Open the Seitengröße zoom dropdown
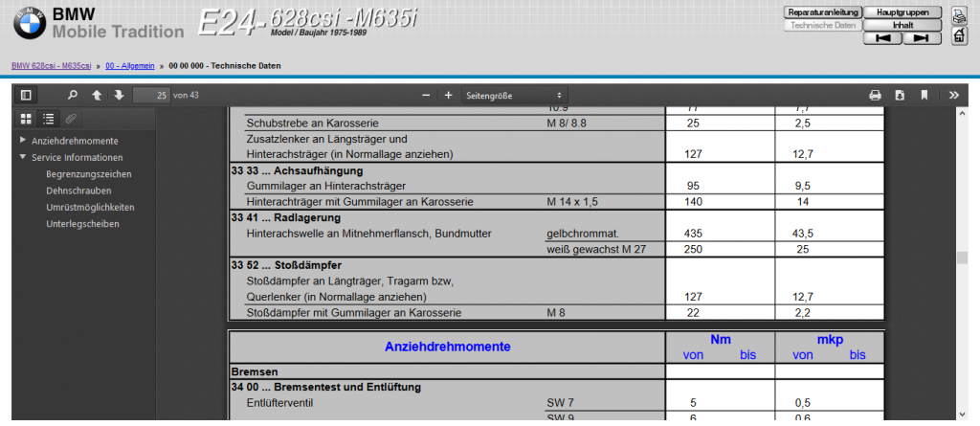The height and width of the screenshot is (426, 980). click(513, 95)
